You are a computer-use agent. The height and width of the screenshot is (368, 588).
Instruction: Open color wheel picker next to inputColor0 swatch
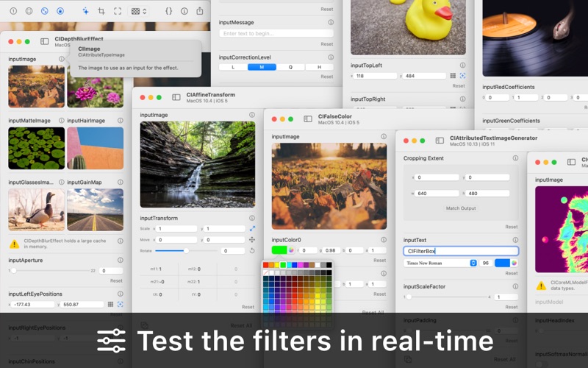(291, 250)
